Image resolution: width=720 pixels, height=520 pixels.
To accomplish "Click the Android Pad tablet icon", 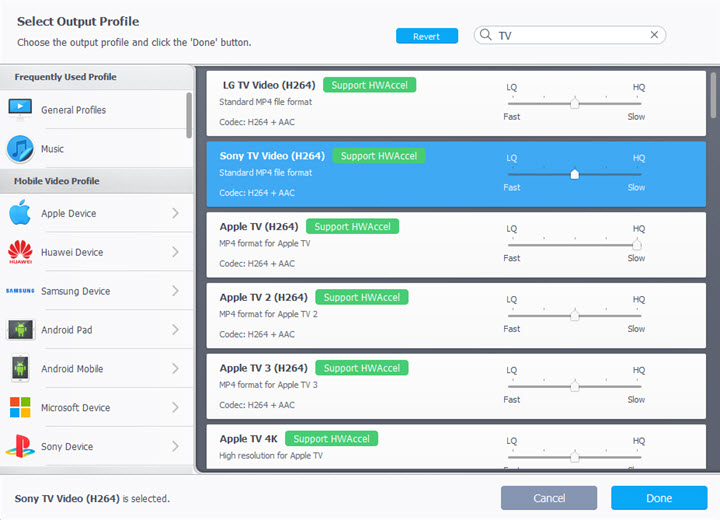I will [20, 329].
